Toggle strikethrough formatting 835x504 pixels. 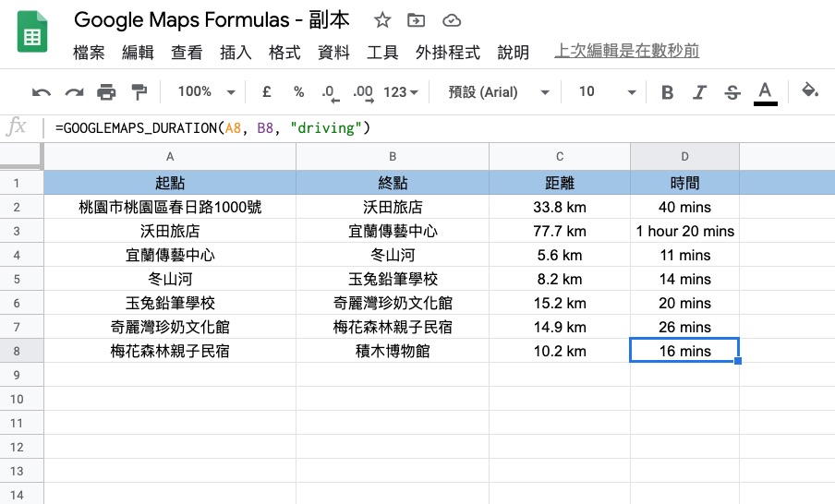coord(732,92)
